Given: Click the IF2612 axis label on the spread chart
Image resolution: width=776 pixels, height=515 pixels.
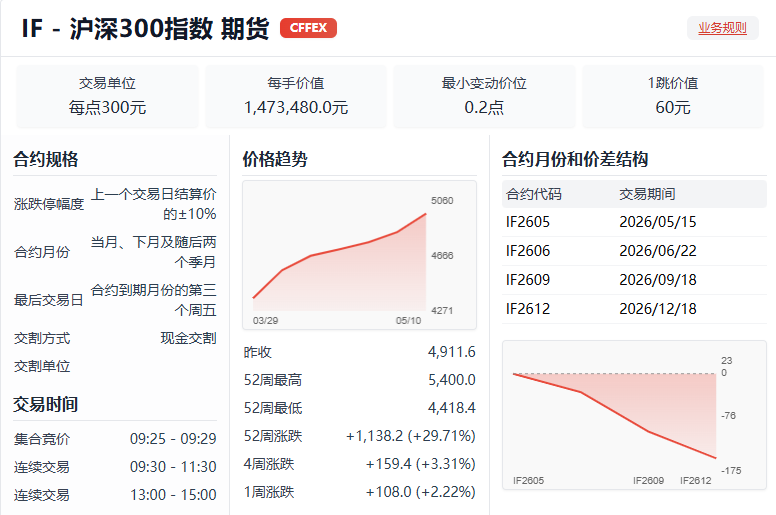Looking at the screenshot, I should click(x=695, y=480).
